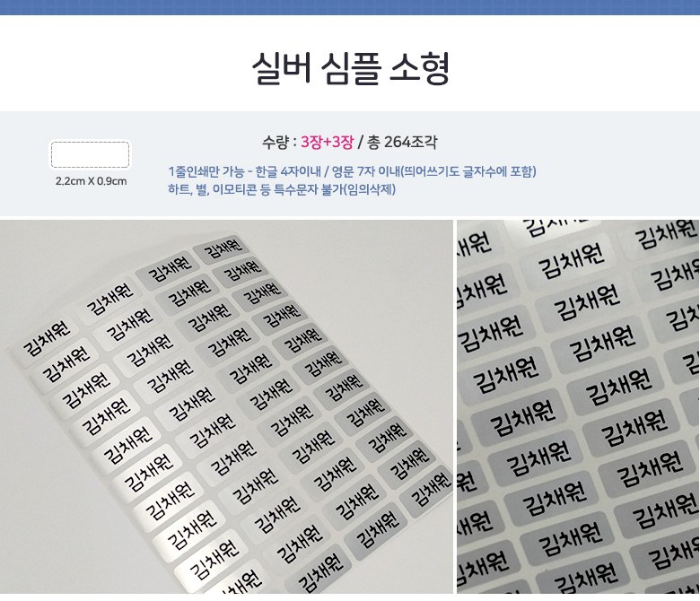Open the left sticker sheet photo

click(226, 406)
